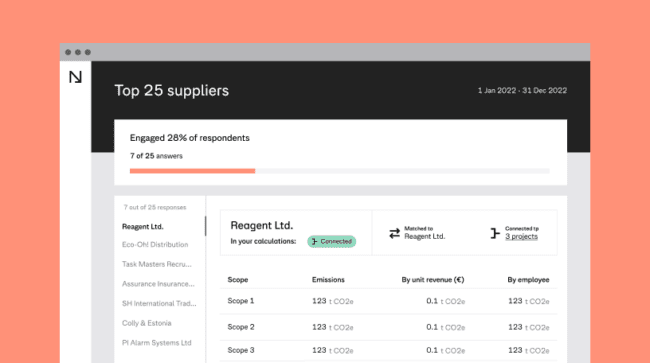The image size is (650, 363).
Task: Click the engagement progress bar
Action: (340, 171)
